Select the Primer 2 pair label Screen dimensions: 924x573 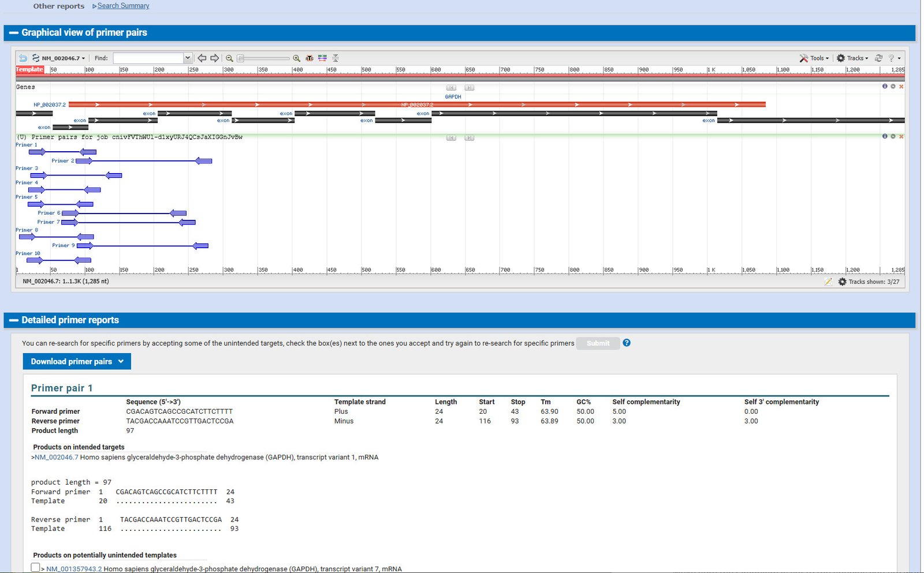pos(63,161)
